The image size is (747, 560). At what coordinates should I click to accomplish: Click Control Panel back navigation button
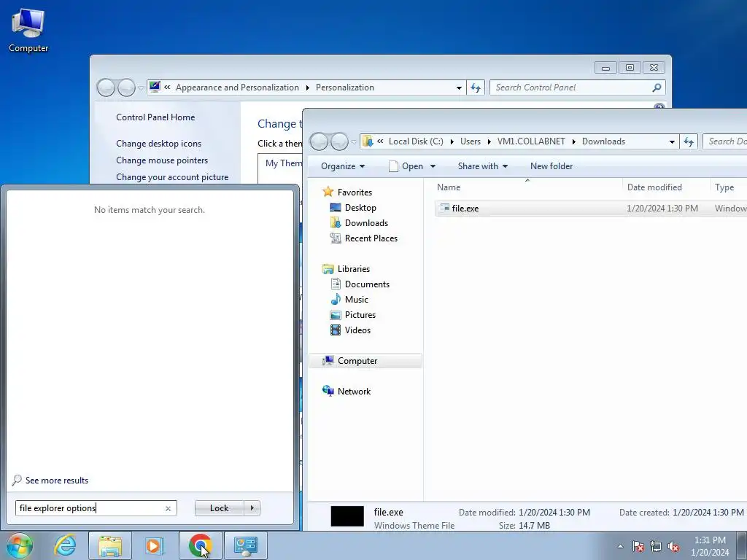pyautogui.click(x=106, y=87)
